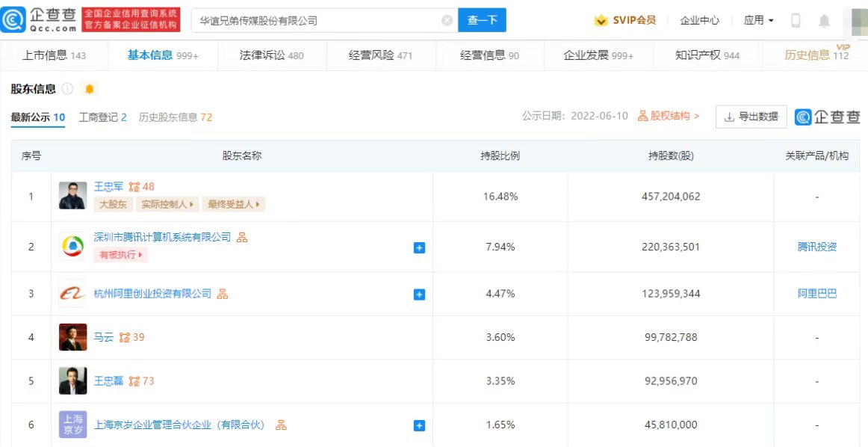Click the Tencent company logo in row 2

point(72,247)
